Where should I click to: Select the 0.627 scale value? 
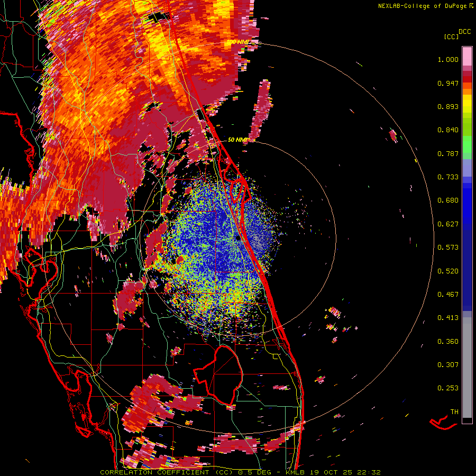click(448, 224)
